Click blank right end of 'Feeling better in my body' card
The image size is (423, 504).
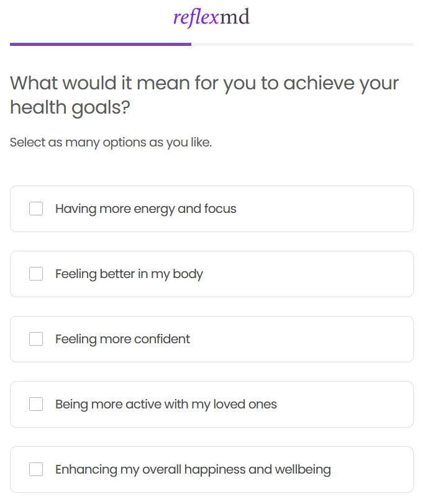[x=360, y=274]
